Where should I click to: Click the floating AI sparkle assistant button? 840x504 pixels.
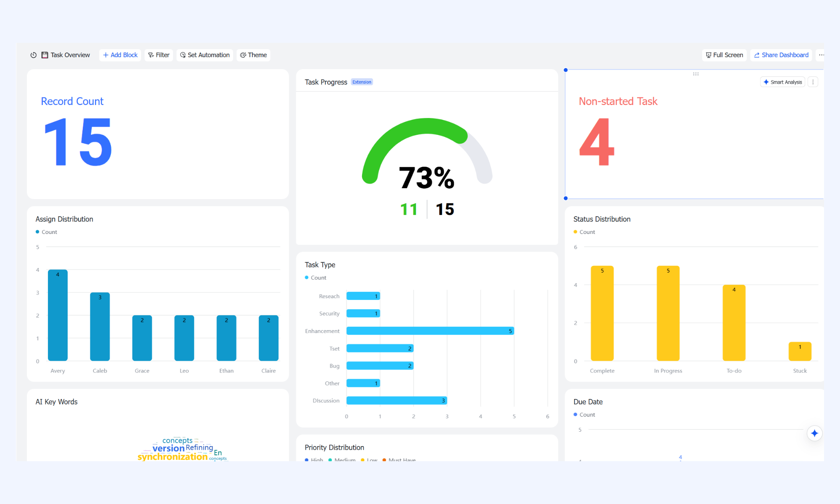[x=814, y=433]
